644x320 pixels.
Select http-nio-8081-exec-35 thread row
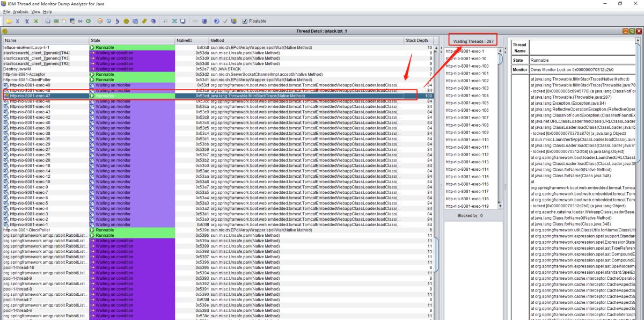pos(218,139)
